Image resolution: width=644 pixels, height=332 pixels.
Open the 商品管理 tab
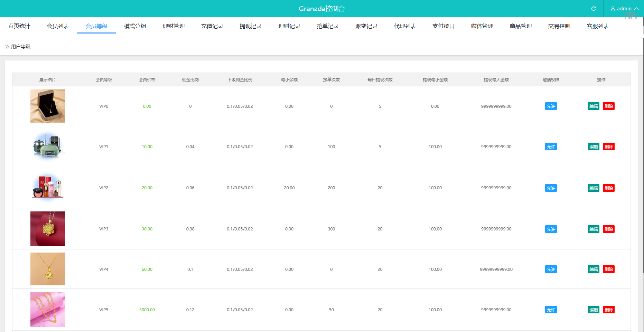(x=521, y=26)
